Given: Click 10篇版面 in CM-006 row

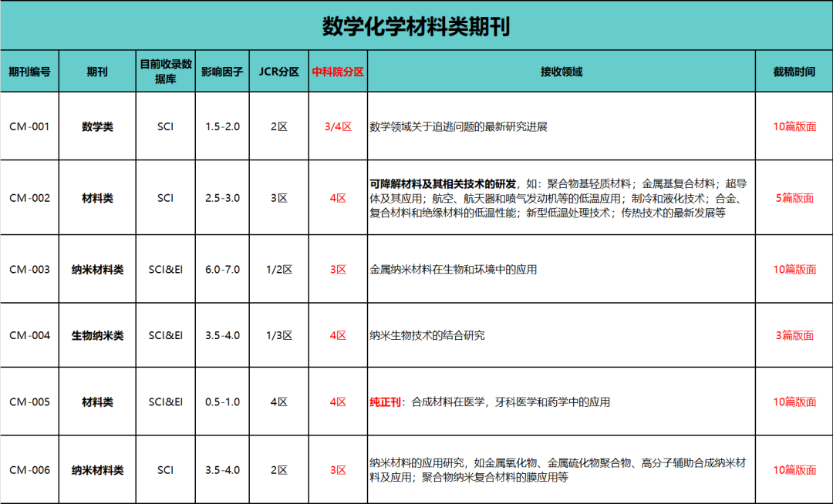Looking at the screenshot, I should (x=794, y=470).
